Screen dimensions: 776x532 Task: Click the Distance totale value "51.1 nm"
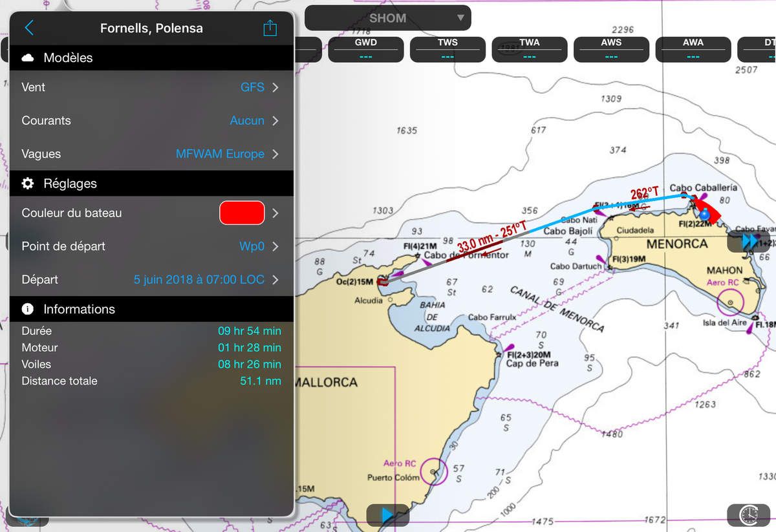tap(261, 381)
